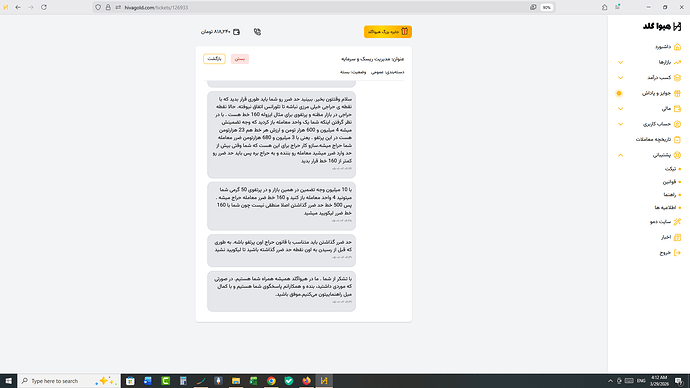Open the Windows notification center icon
690x388 pixels.
tap(679, 381)
